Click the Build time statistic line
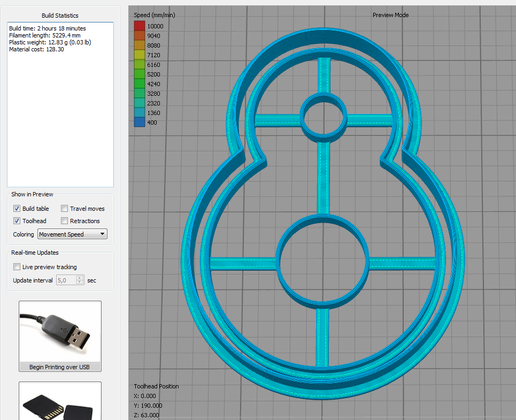Image resolution: width=516 pixels, height=420 pixels. point(48,28)
